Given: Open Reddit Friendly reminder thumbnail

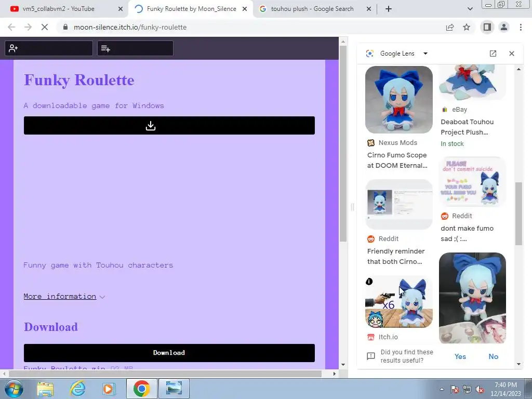Looking at the screenshot, I should (399, 204).
